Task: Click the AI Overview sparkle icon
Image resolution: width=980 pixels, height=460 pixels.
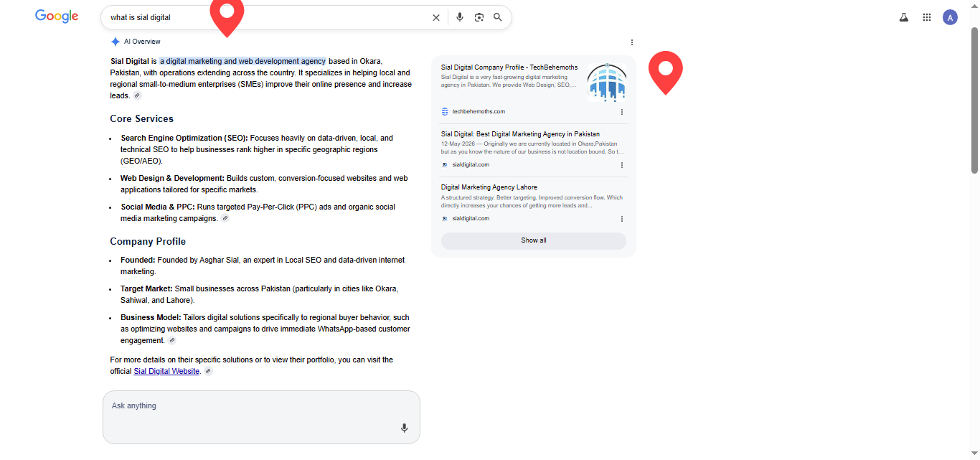Action: click(x=116, y=42)
